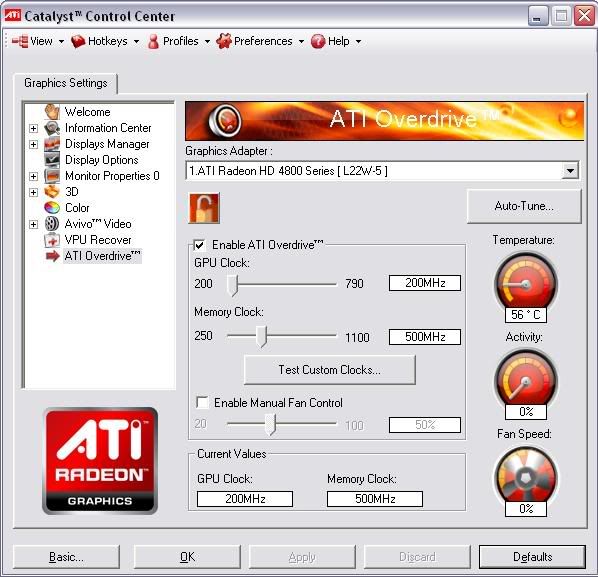Click the Current Values GPU Clock field
598x577 pixels.
pos(245,499)
